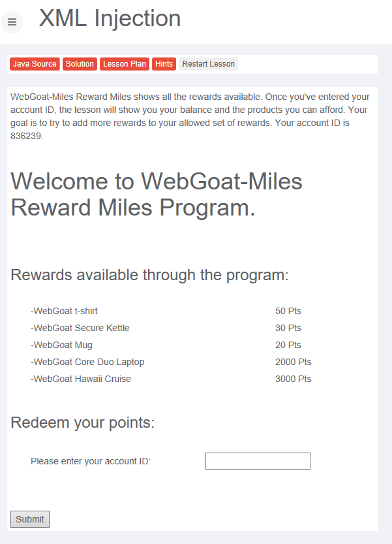Select the WebGoat Secure Kettle reward entry
This screenshot has width=392, height=544.
pos(80,328)
